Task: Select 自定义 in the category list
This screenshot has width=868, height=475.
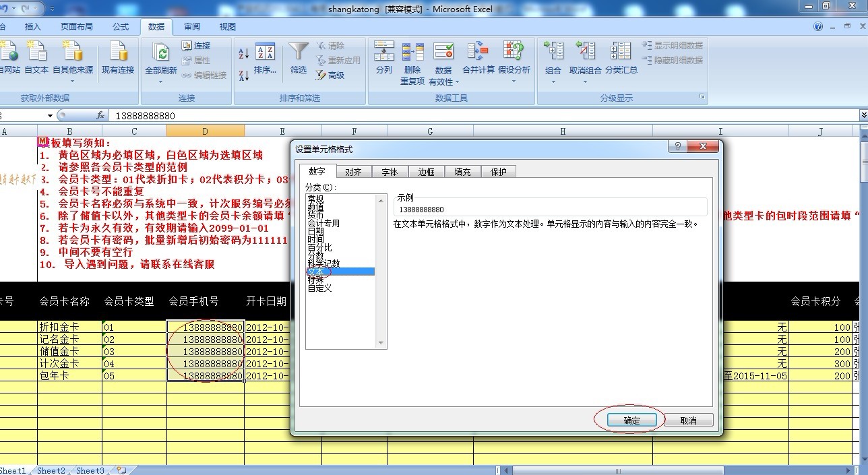Action: (320, 288)
